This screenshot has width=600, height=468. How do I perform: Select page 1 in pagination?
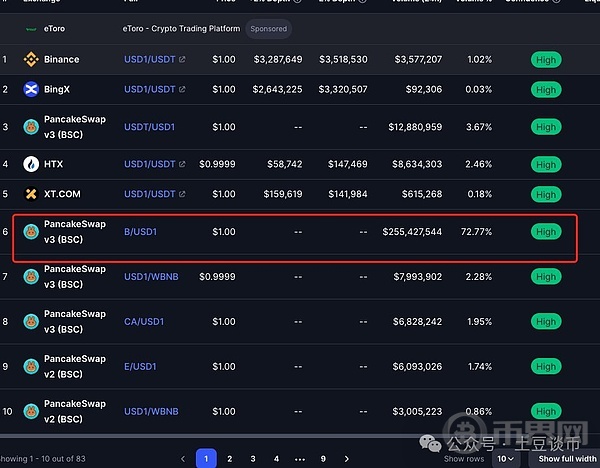[206, 458]
